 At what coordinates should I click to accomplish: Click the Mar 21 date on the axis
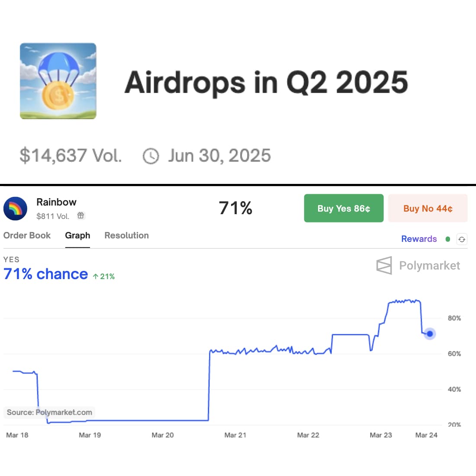click(235, 435)
